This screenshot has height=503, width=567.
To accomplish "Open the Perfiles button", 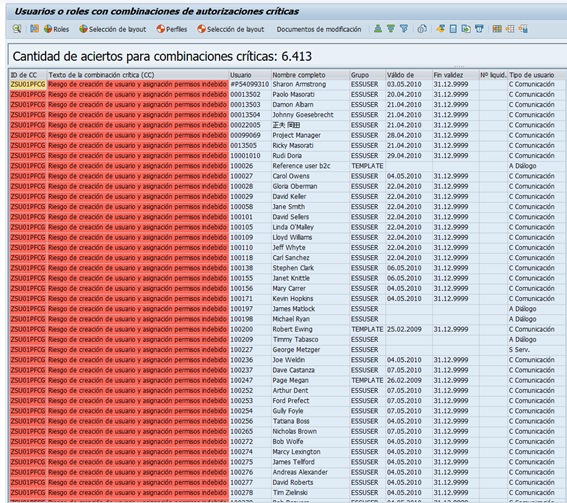I will point(172,29).
